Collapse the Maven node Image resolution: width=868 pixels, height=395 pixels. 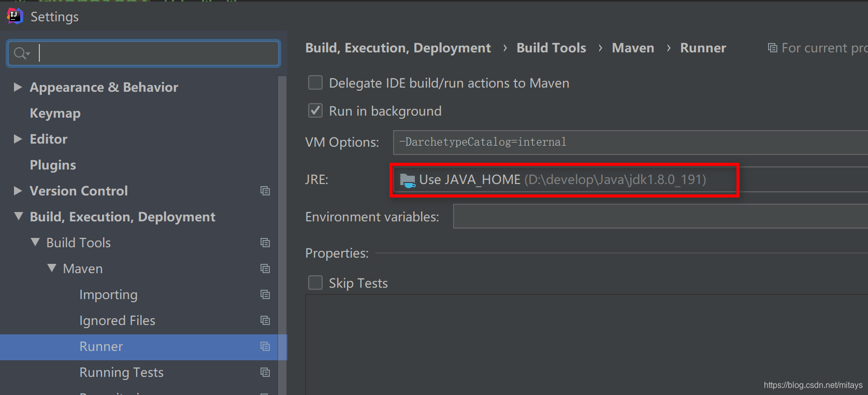tap(51, 268)
